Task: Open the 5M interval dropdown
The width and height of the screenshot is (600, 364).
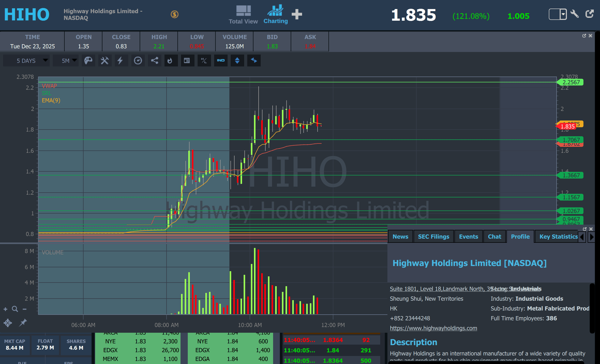Action: point(66,61)
